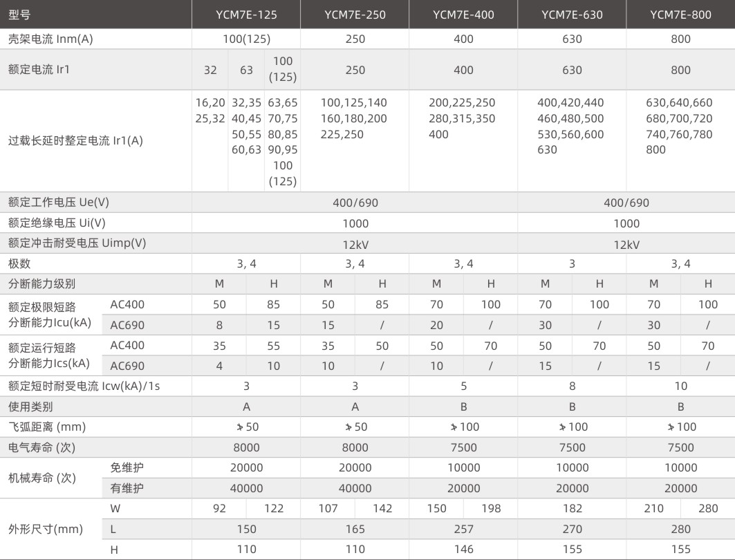Click the Icu AC400 value 85 under YCM7E-125

[273, 305]
